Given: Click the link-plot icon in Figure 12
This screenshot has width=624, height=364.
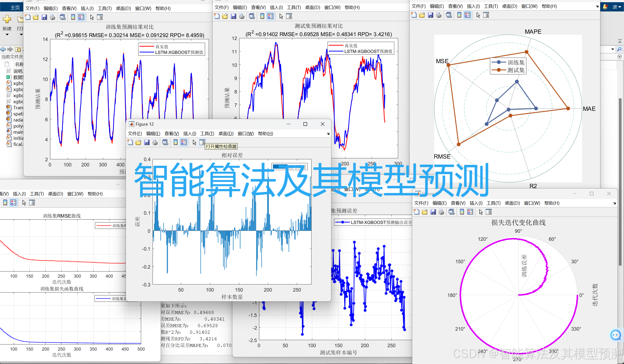Looking at the screenshot, I should [x=166, y=142].
